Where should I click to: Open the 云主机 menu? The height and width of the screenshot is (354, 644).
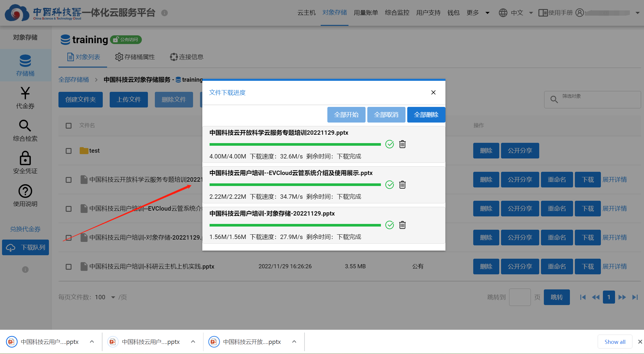tap(307, 13)
